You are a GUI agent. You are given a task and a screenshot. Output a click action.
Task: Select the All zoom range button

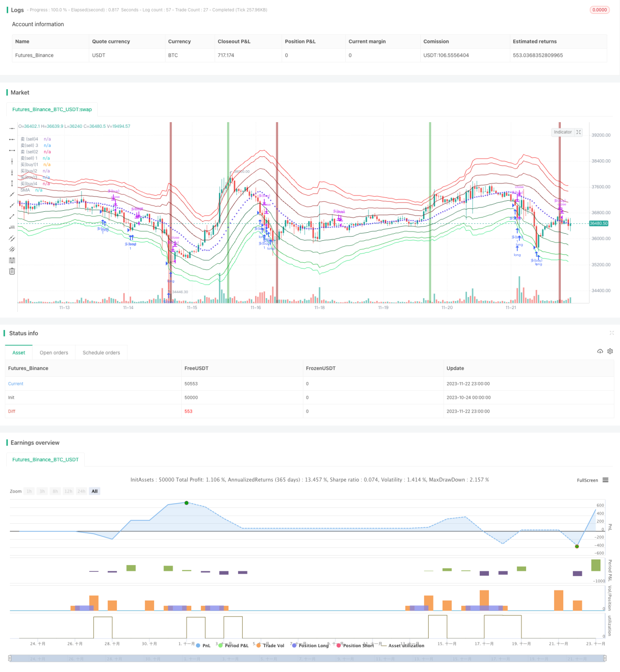coord(94,491)
